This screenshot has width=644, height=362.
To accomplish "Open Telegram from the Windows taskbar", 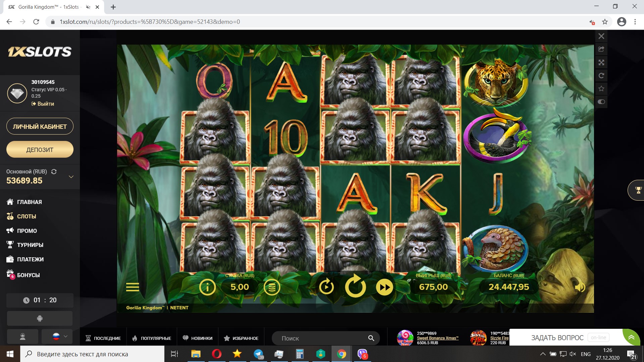I will tap(258, 354).
